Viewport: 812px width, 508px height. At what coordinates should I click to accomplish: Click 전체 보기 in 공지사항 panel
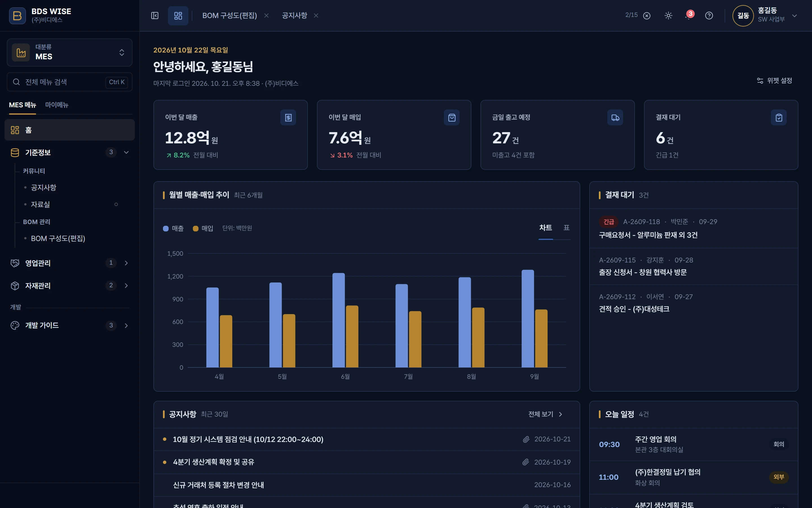click(545, 414)
